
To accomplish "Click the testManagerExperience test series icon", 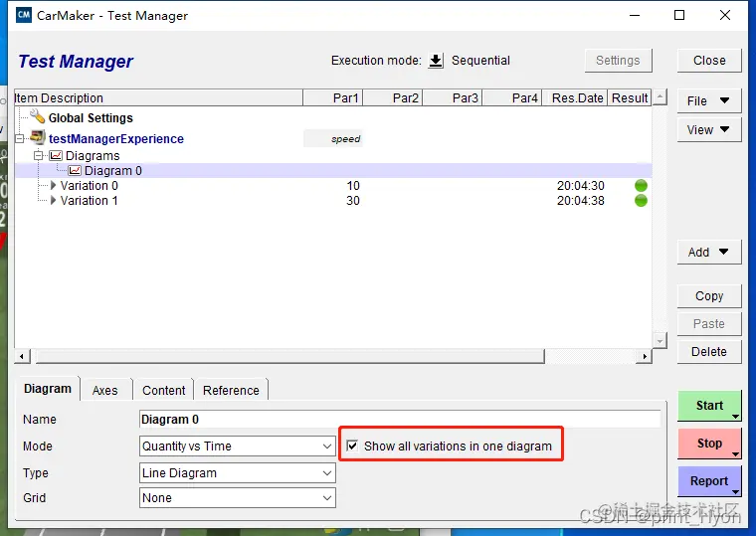I will tap(38, 137).
